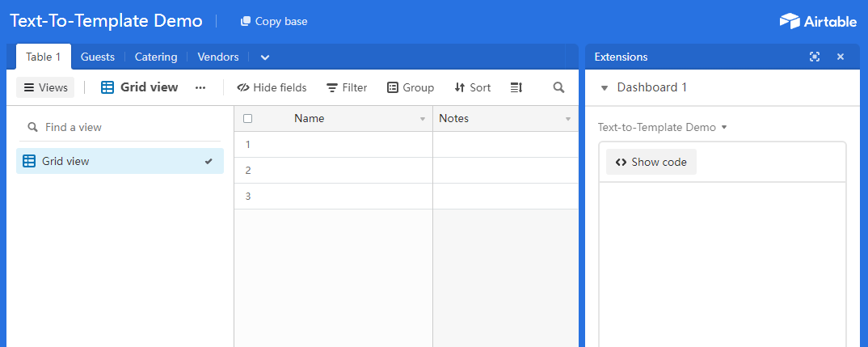Open the Group menu

point(411,87)
